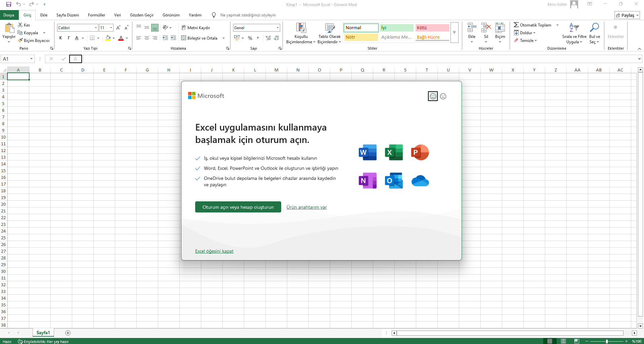Select the Sayfa1 sheet tab
644x344 pixels.
coord(43,333)
